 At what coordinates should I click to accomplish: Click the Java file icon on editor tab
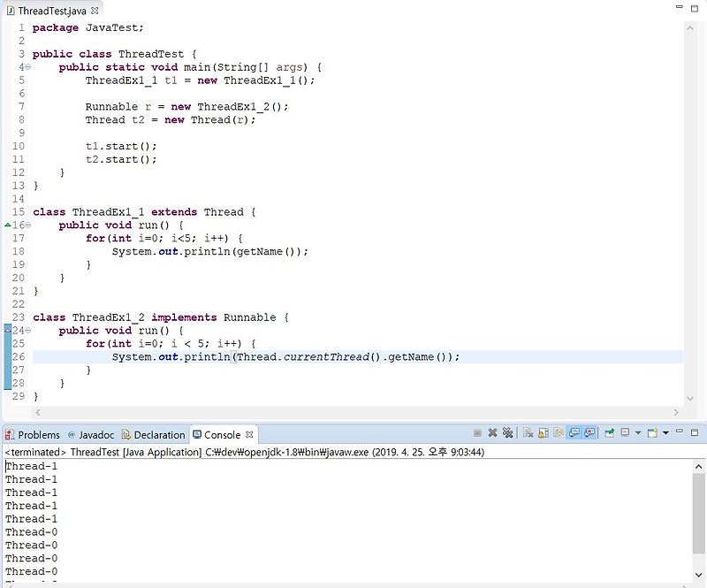[11, 11]
